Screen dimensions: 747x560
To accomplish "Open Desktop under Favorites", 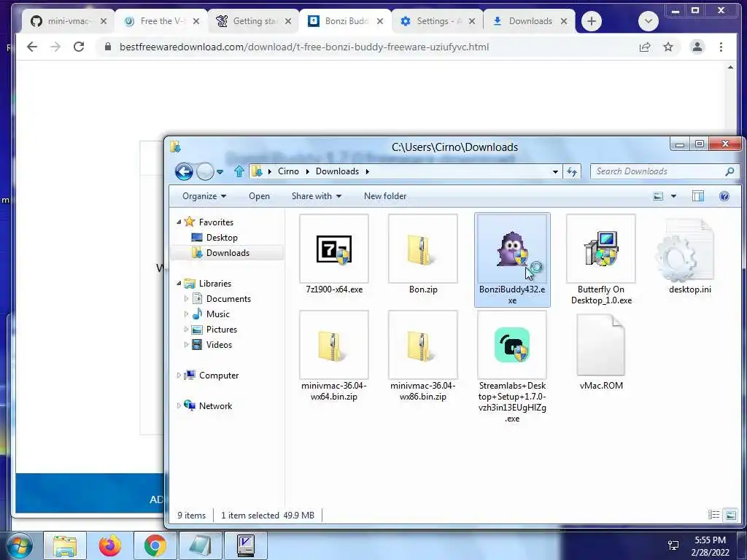I will pyautogui.click(x=222, y=238).
